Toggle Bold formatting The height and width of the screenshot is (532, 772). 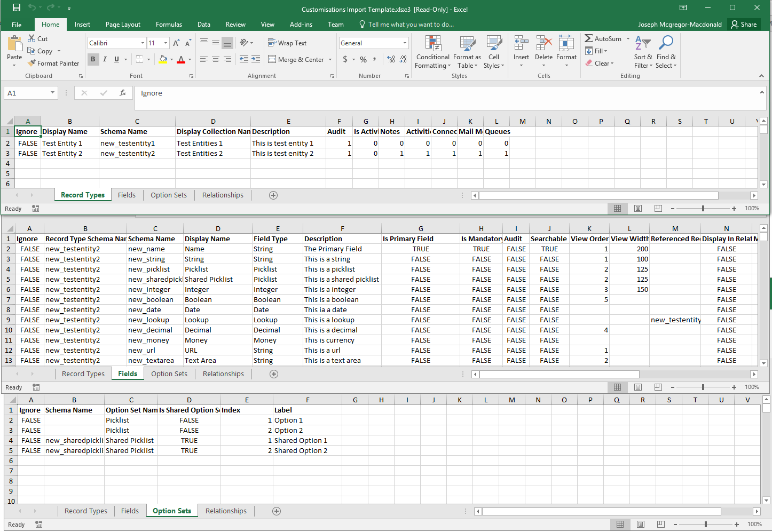click(x=93, y=59)
